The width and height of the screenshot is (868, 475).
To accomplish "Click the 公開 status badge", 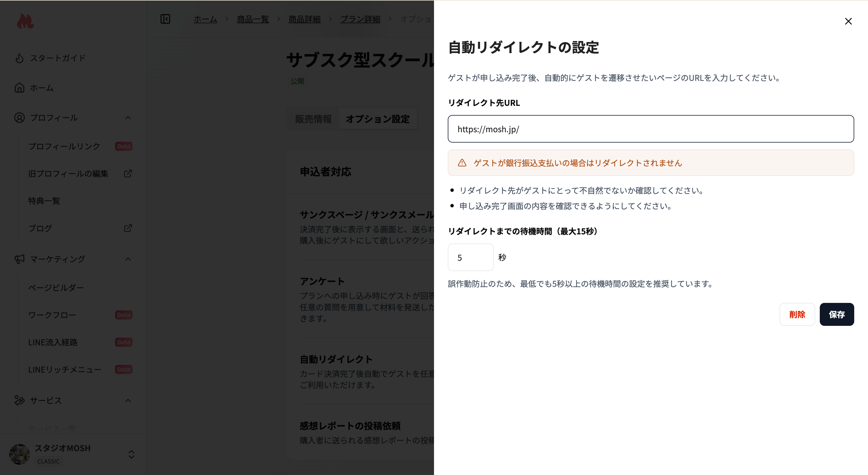I will click(x=297, y=81).
